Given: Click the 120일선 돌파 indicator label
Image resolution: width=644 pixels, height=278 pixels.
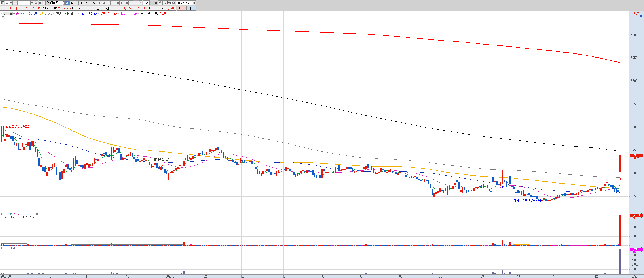Looking at the screenshot, I should (x=88, y=14).
